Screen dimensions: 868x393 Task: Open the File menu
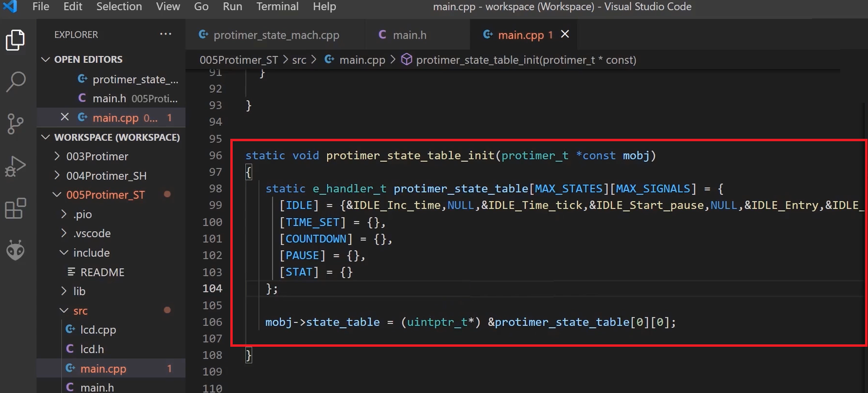[41, 7]
